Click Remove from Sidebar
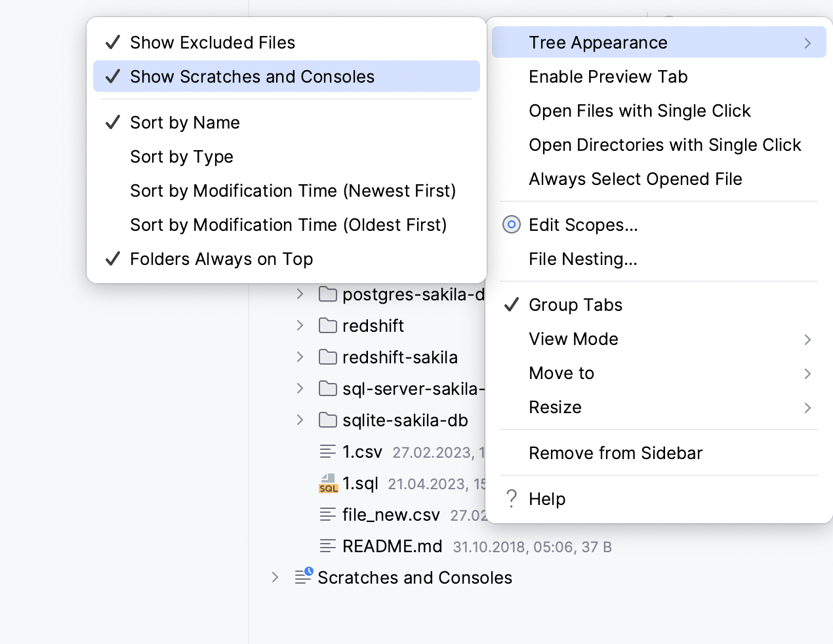The height and width of the screenshot is (644, 833). [x=615, y=453]
